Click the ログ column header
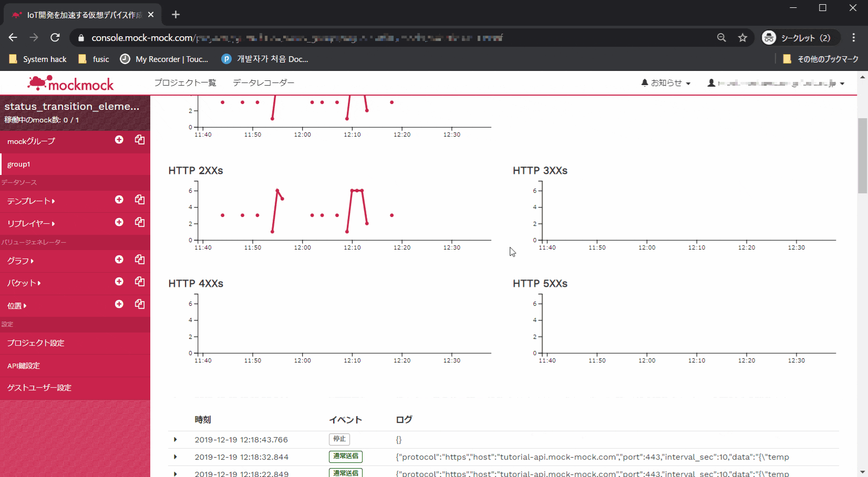Image resolution: width=868 pixels, height=477 pixels. [404, 420]
